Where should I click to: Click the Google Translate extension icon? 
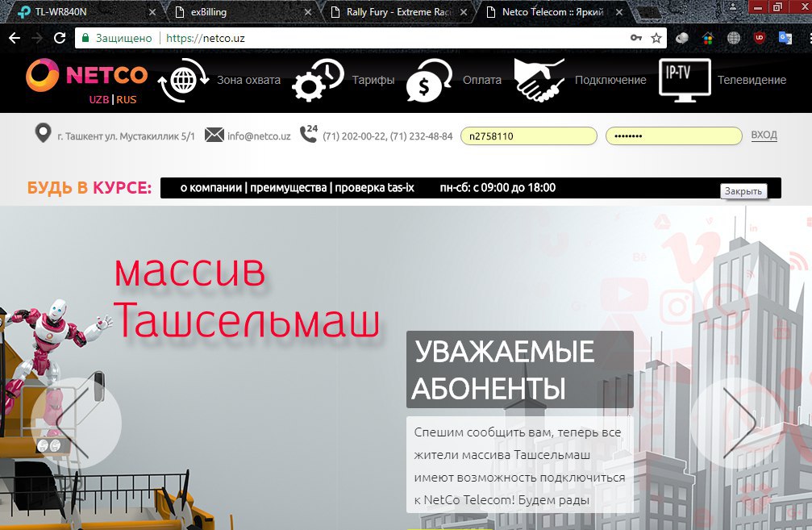pos(785,38)
